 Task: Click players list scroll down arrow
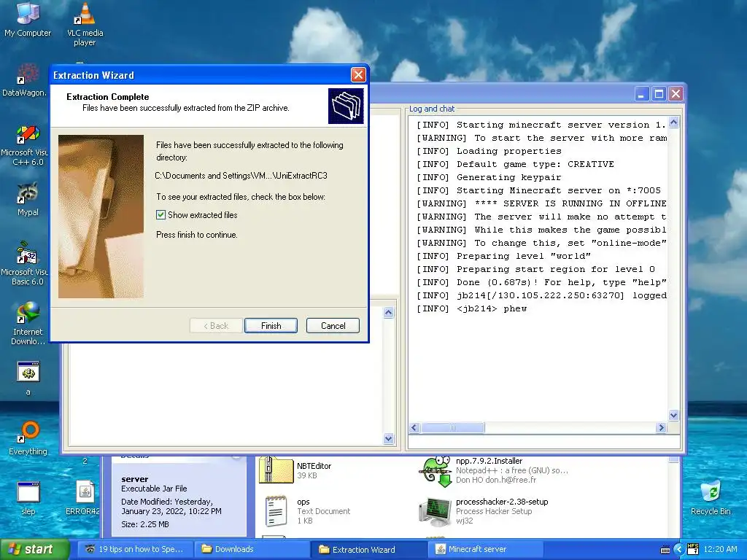389,439
